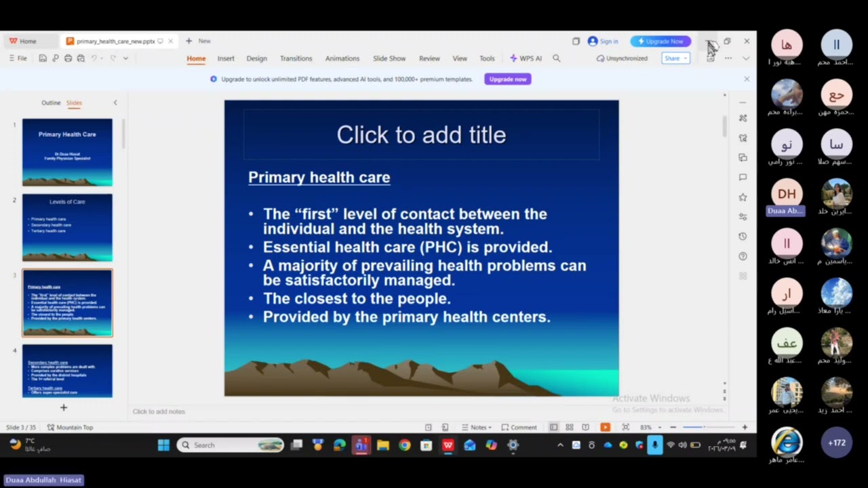Viewport: 868px width, 488px height.
Task: Toggle Normal view button in status bar
Action: pos(553,427)
